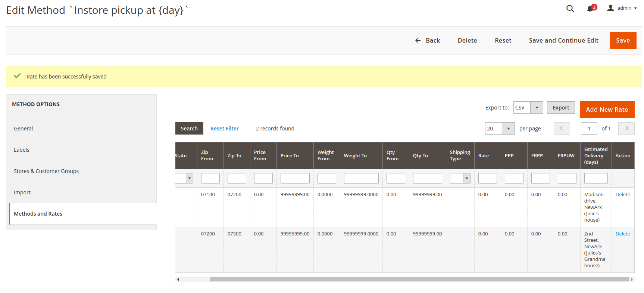
Task: Click the Reset Filter link
Action: point(224,129)
